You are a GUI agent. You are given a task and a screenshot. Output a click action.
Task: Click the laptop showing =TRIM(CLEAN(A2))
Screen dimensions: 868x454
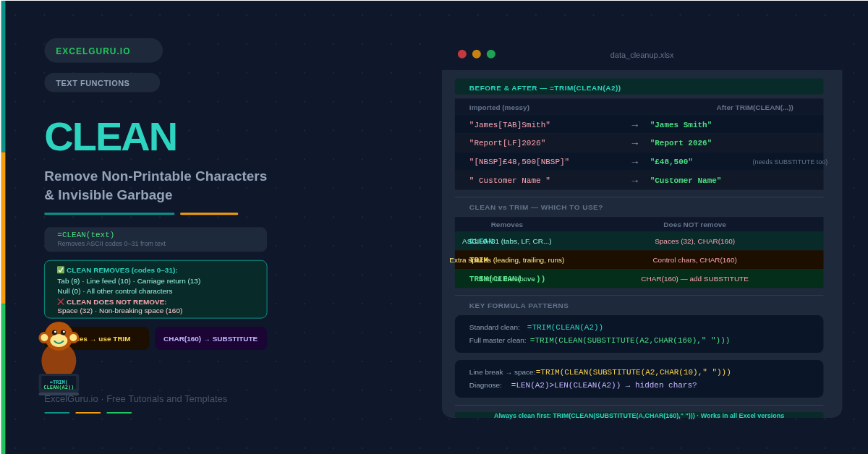pyautogui.click(x=59, y=385)
